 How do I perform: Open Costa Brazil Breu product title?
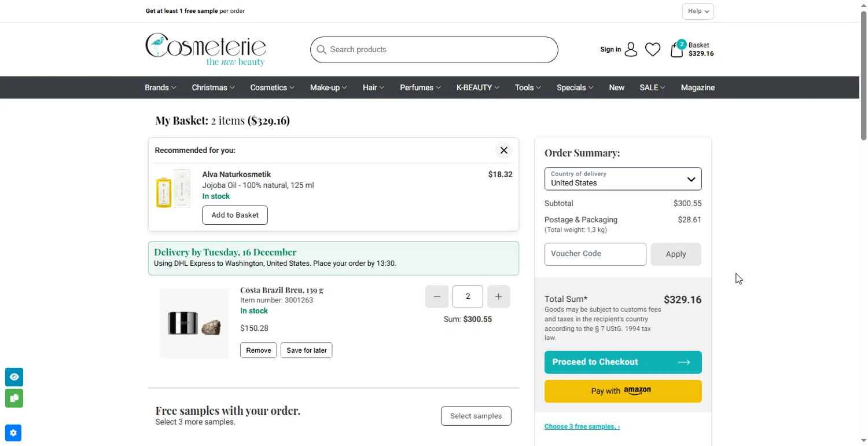coord(282,290)
